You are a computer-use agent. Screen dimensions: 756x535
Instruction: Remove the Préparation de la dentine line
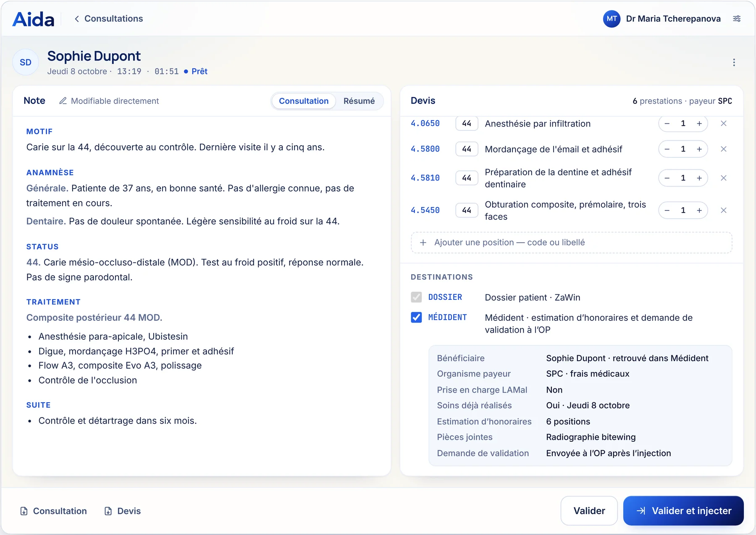pyautogui.click(x=724, y=178)
